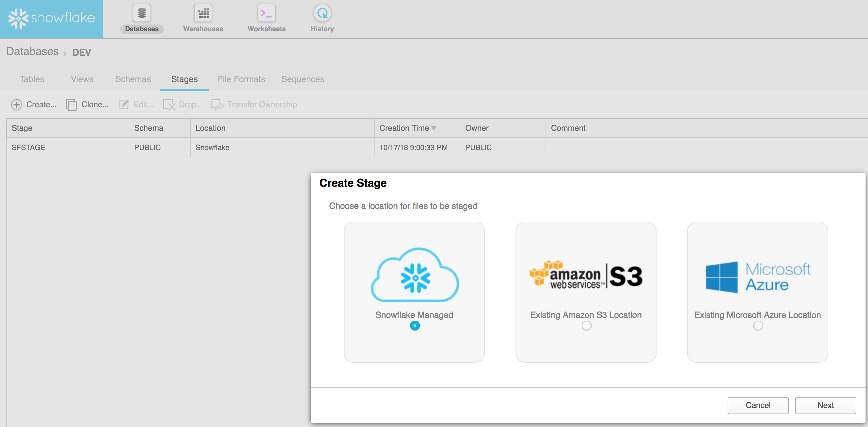868x427 pixels.
Task: Click the Snowflake cloud image
Action: (414, 275)
